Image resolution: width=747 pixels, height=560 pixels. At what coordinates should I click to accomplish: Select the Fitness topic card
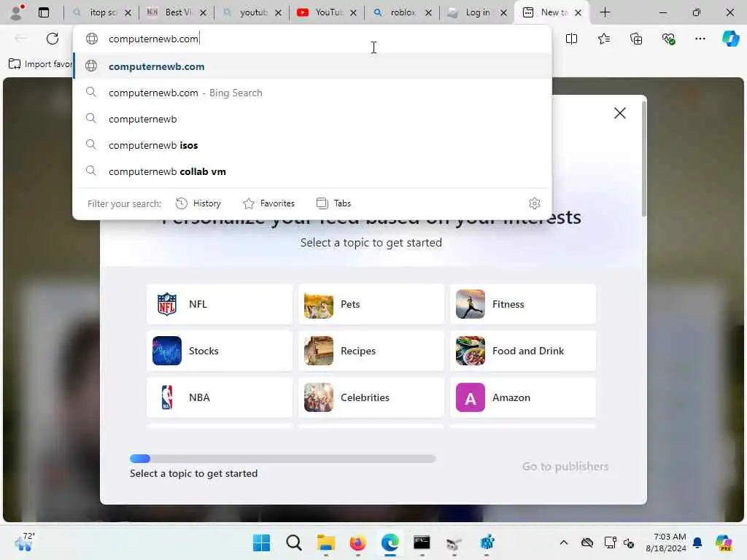(x=523, y=304)
